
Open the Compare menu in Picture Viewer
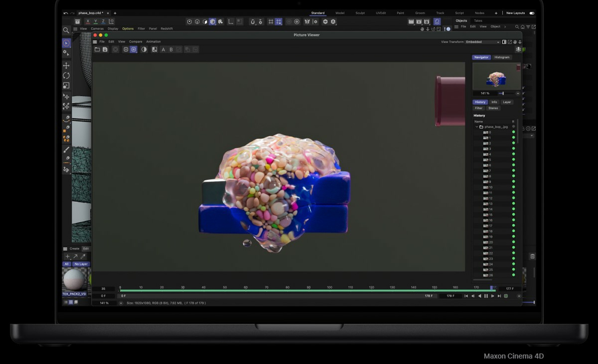coord(135,42)
